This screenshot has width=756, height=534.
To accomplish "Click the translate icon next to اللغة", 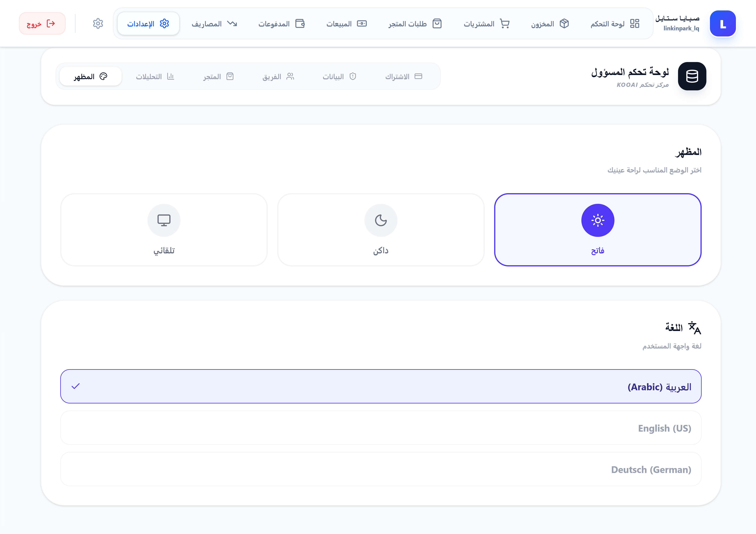I will pos(695,328).
